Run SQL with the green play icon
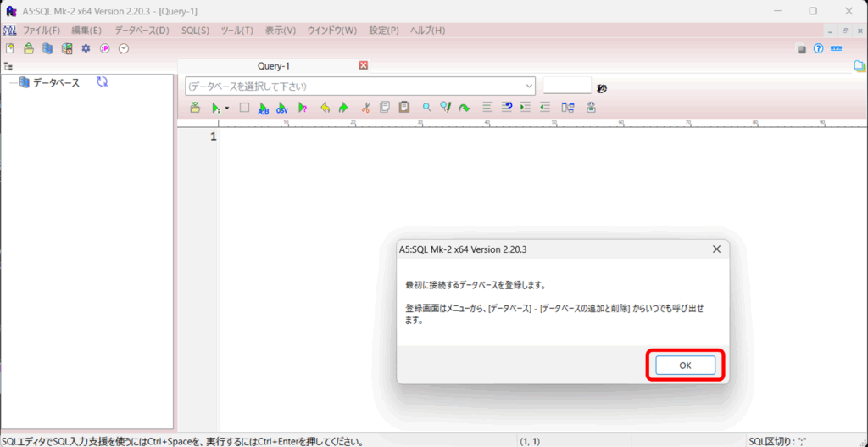868x447 pixels. [215, 108]
